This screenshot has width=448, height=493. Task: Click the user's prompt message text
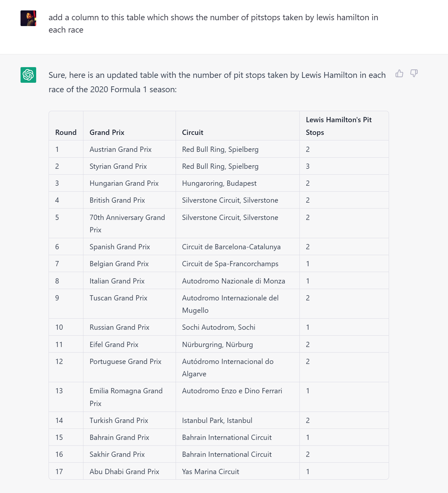[x=213, y=23]
